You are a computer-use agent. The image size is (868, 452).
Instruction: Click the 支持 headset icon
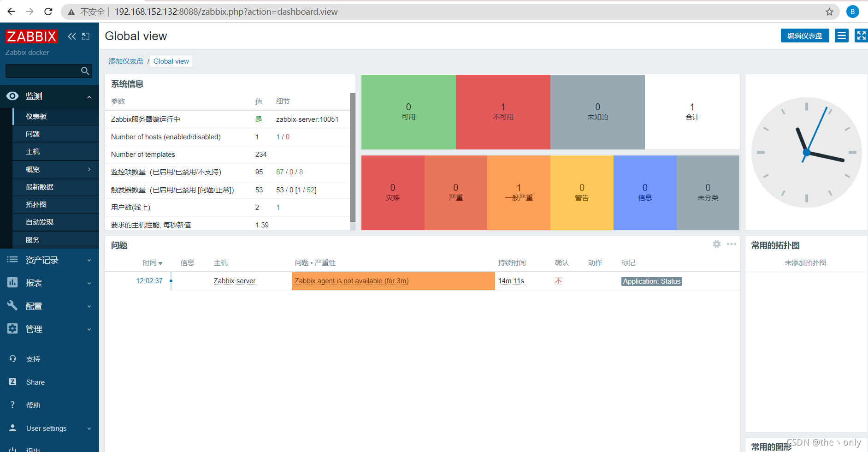click(x=12, y=359)
